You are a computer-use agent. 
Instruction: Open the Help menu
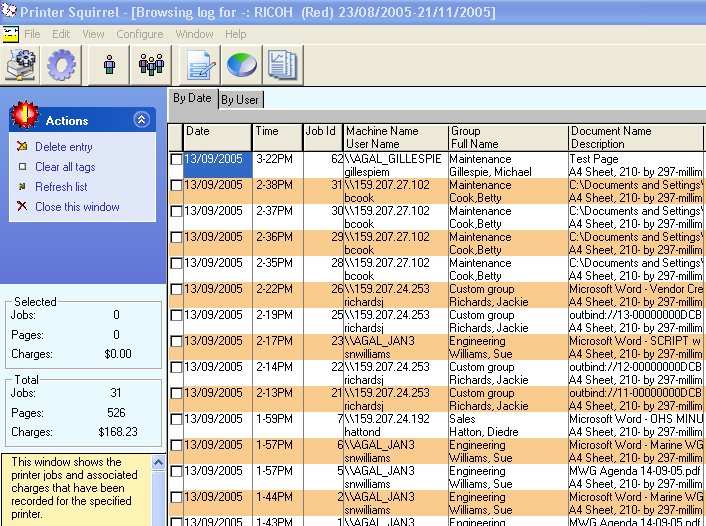tap(235, 34)
